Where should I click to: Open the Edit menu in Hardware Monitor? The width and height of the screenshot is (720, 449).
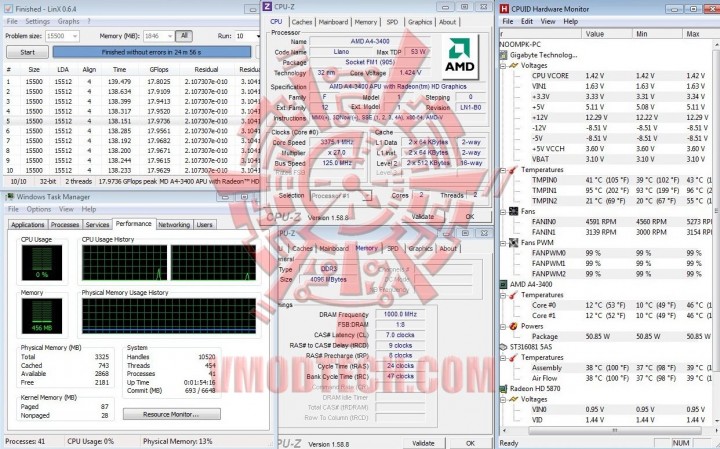pos(527,22)
